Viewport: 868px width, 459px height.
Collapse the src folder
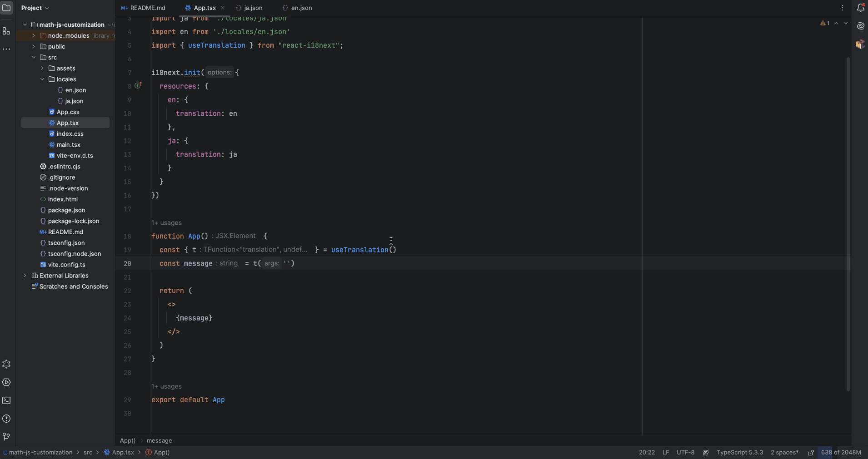[x=34, y=57]
